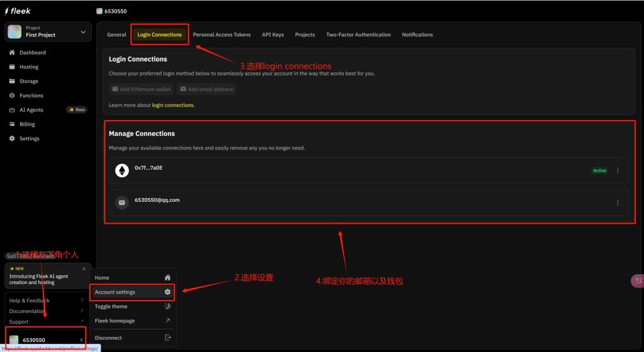
Task: Click the Hosting icon in sidebar
Action: (12, 67)
